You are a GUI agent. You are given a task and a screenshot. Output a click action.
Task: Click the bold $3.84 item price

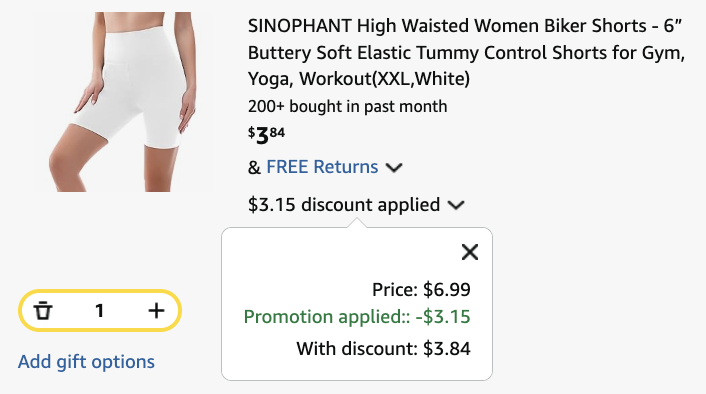pyautogui.click(x=266, y=135)
